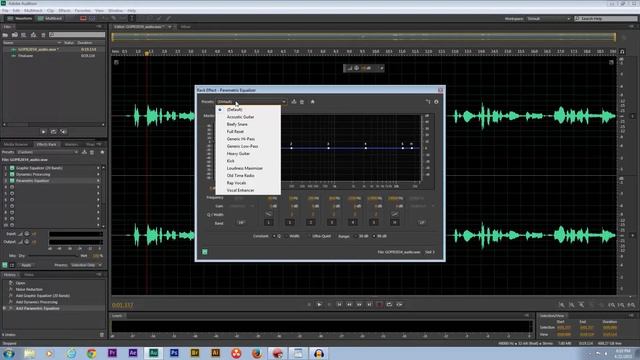
Task: Play the audio using the transport play button
Action: (319, 304)
